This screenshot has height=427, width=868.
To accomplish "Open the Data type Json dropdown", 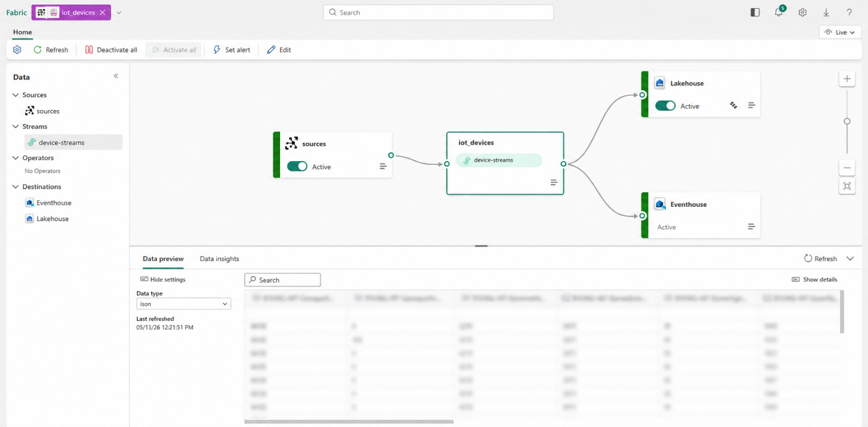I will click(x=183, y=304).
